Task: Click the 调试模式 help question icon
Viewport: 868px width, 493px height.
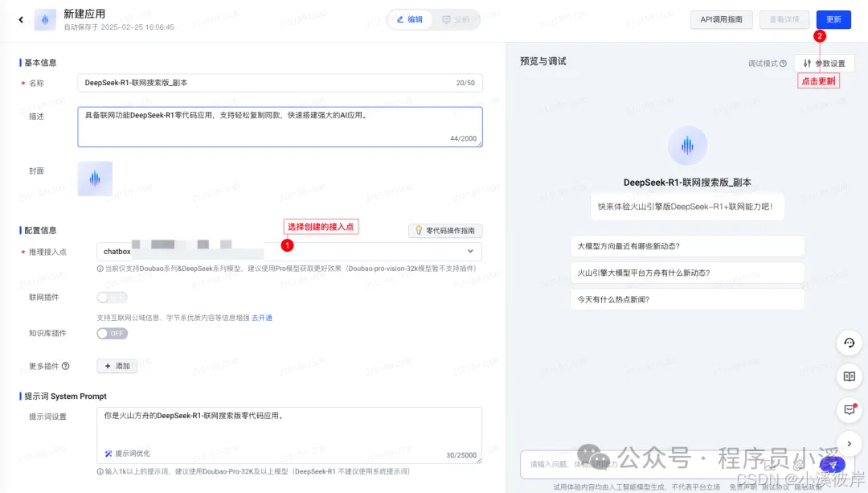Action: [x=783, y=64]
